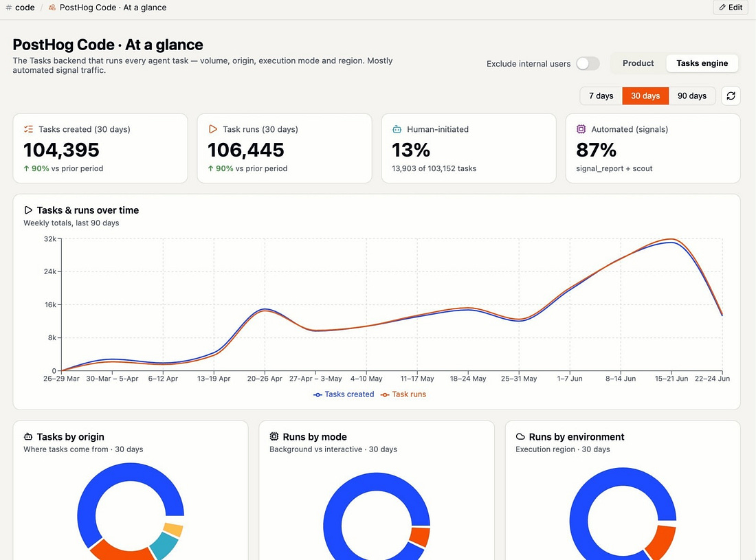Choose the 90 days range
This screenshot has width=756, height=560.
tap(692, 96)
